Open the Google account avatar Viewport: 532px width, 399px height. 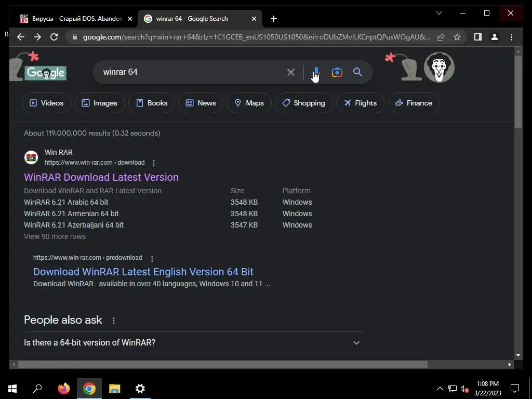tap(440, 67)
